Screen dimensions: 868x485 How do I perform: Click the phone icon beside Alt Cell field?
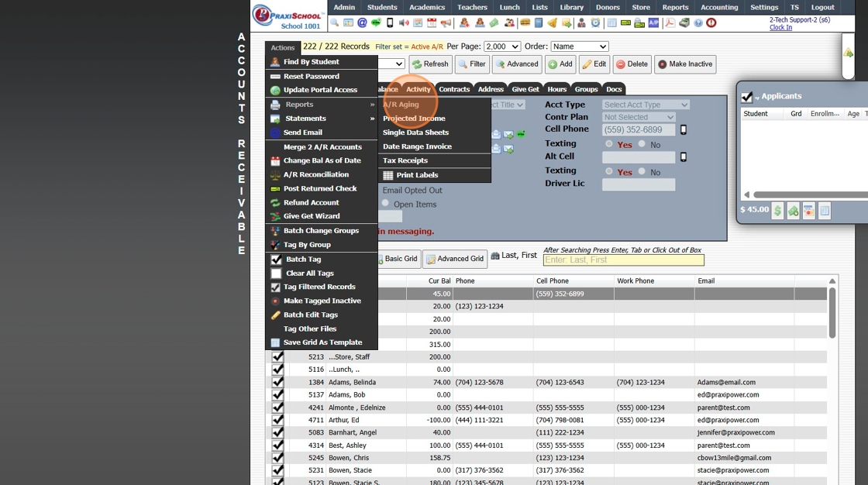683,157
